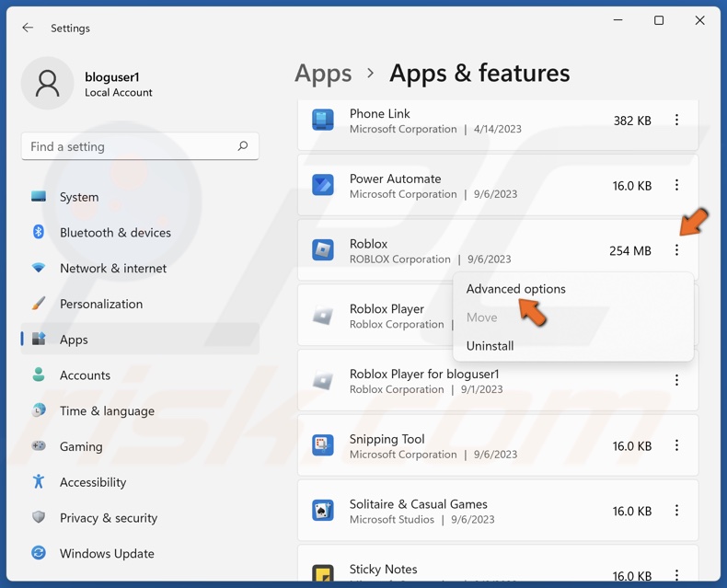727x588 pixels.
Task: Click the Roblox Player app icon
Action: (323, 316)
